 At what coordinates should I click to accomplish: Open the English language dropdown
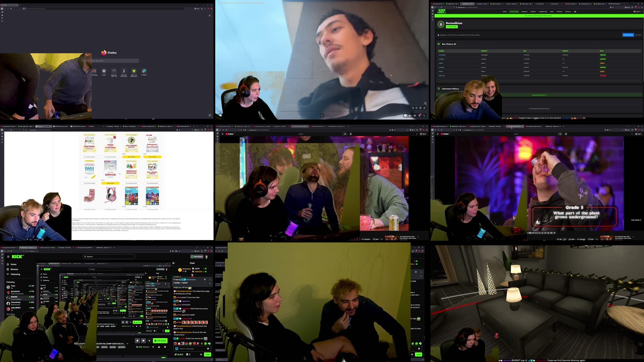(x=637, y=11)
